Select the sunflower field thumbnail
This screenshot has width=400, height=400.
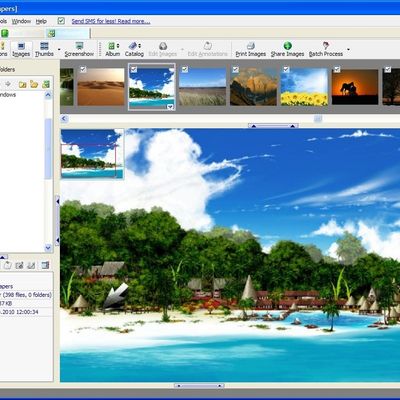coord(304,87)
